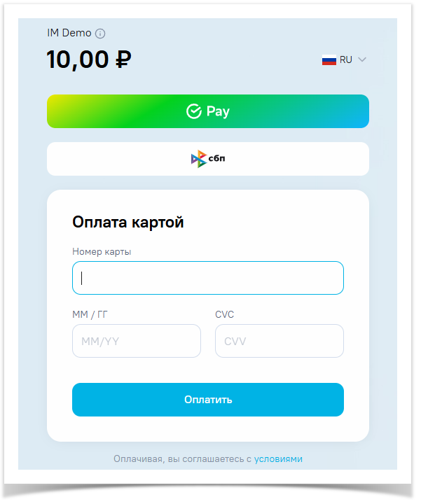Click the MM/YY expiry date field

pos(136,341)
